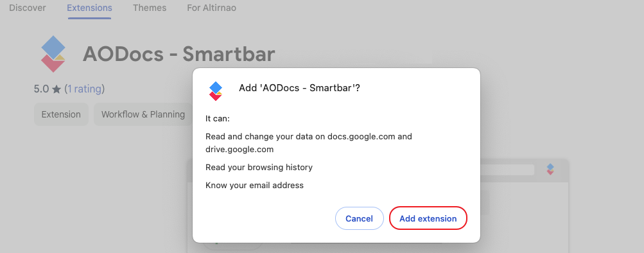Click the dialog title Add 'AODocs - Smartbar'?

click(299, 88)
